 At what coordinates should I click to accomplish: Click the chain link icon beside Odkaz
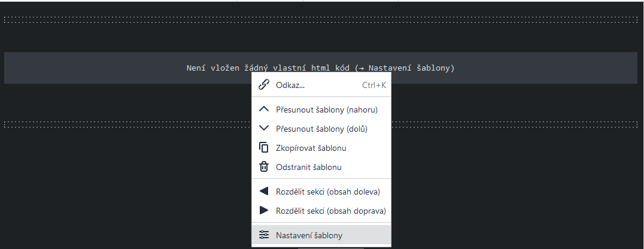point(263,85)
